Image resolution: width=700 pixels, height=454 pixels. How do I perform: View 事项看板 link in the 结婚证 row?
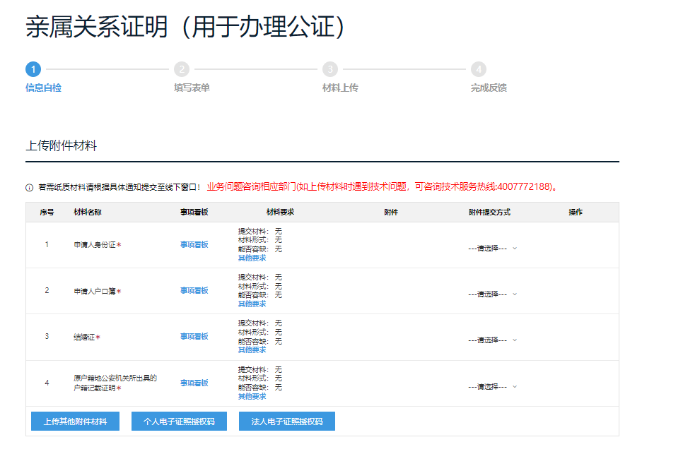click(194, 336)
